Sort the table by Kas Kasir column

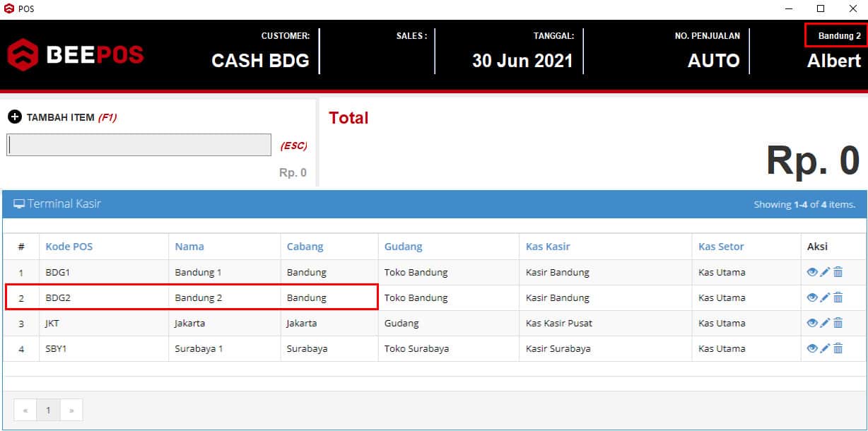(x=548, y=247)
